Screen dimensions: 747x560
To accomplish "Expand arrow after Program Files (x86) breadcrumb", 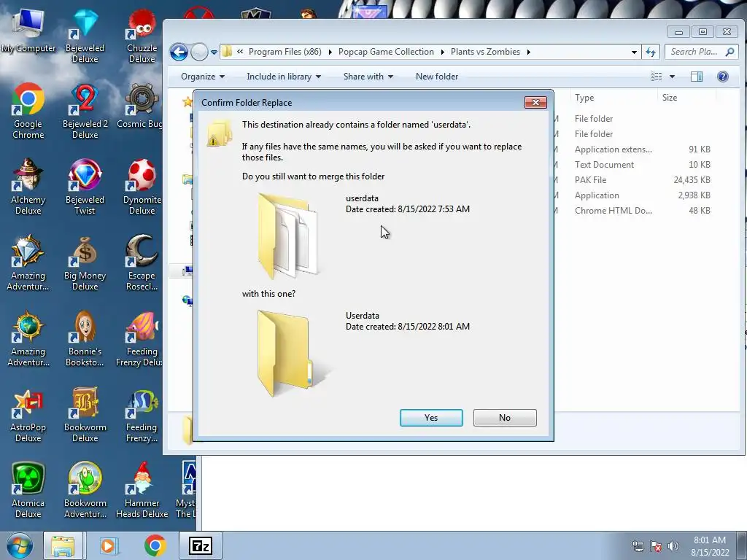I will [x=330, y=52].
